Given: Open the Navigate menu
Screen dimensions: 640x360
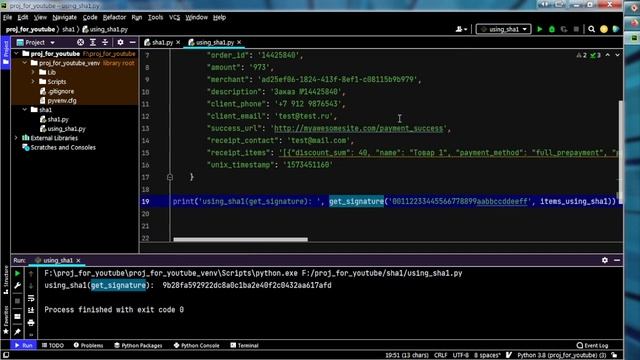Looking at the screenshot, I should click(64, 17).
